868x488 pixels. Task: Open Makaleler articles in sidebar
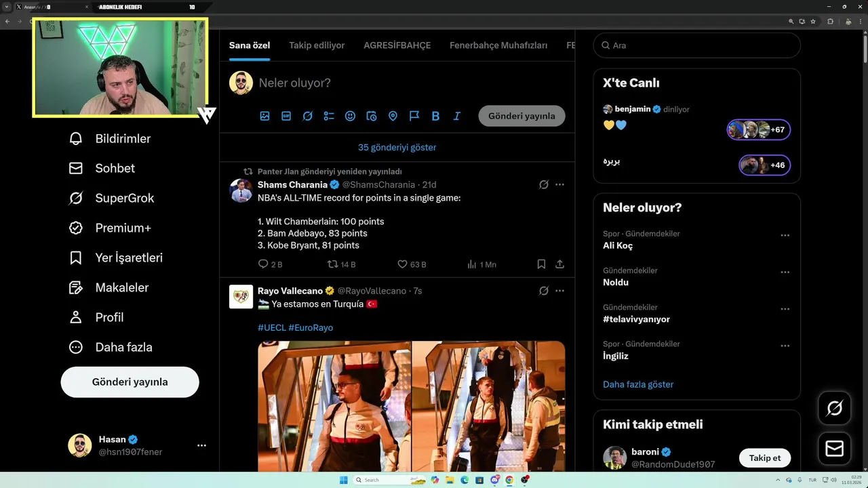108,287
